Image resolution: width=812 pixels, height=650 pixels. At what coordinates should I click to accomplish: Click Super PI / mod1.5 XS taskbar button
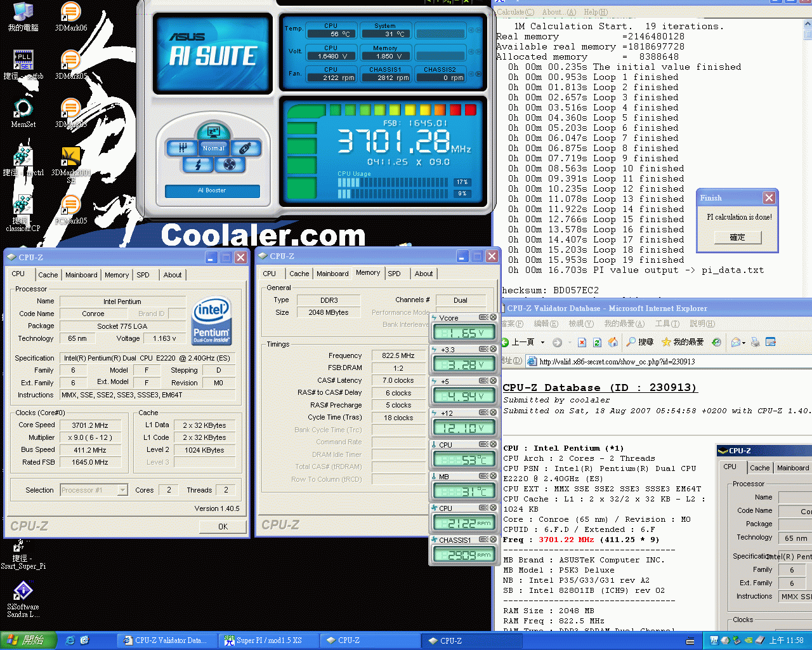(x=268, y=640)
